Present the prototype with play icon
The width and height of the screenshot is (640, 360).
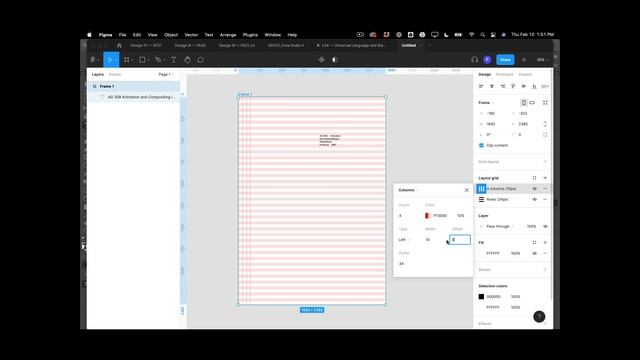pos(524,60)
